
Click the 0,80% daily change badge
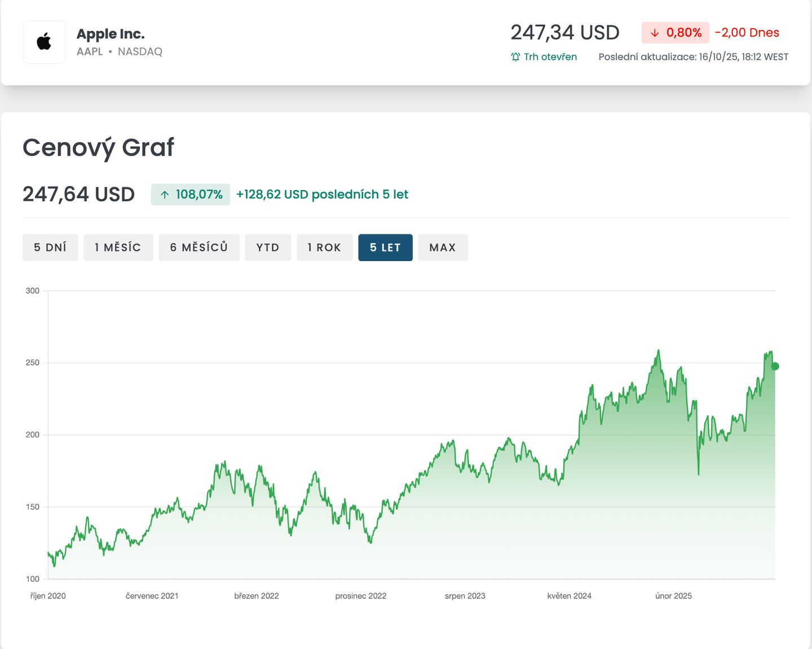pos(675,33)
